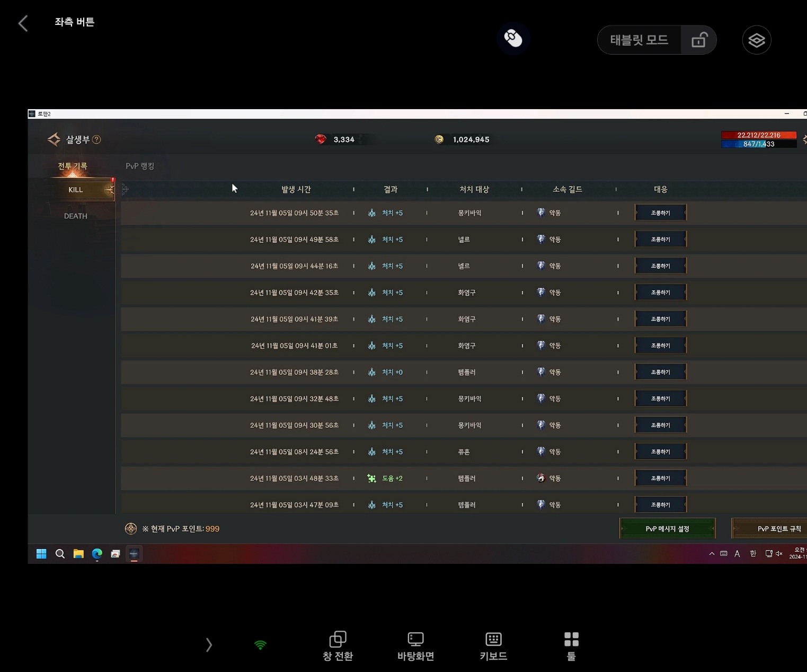
Task: Open the 키보드 keyboard option
Action: click(493, 646)
